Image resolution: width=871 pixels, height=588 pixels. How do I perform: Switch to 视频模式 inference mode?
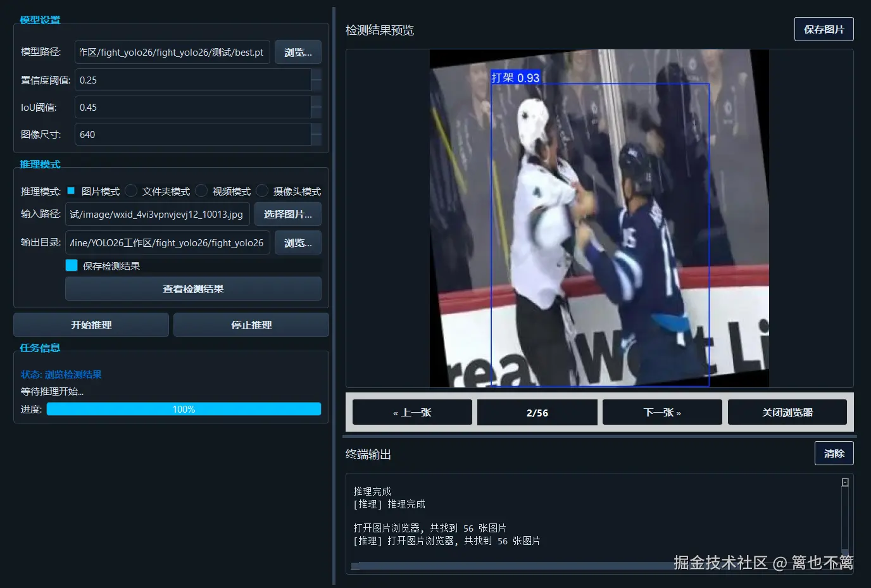click(200, 190)
